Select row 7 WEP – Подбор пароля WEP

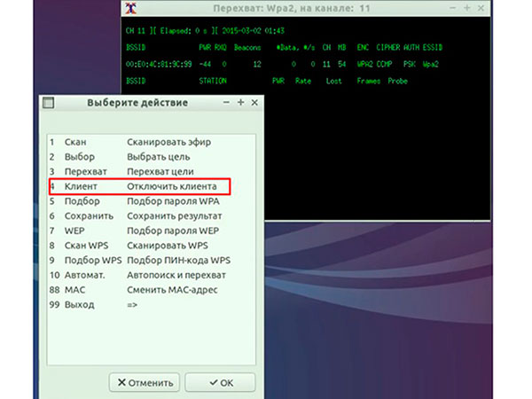click(152, 231)
